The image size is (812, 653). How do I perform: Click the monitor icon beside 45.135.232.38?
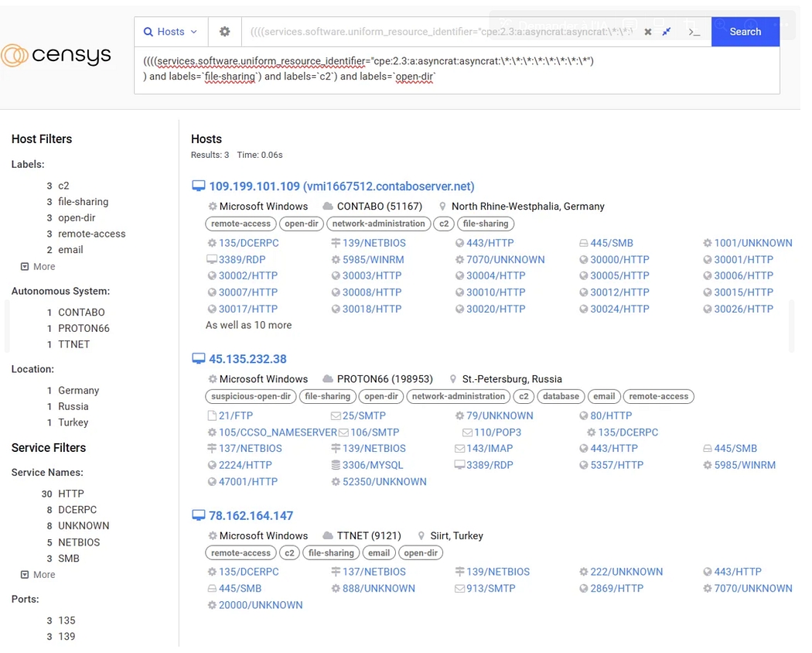[x=199, y=359]
